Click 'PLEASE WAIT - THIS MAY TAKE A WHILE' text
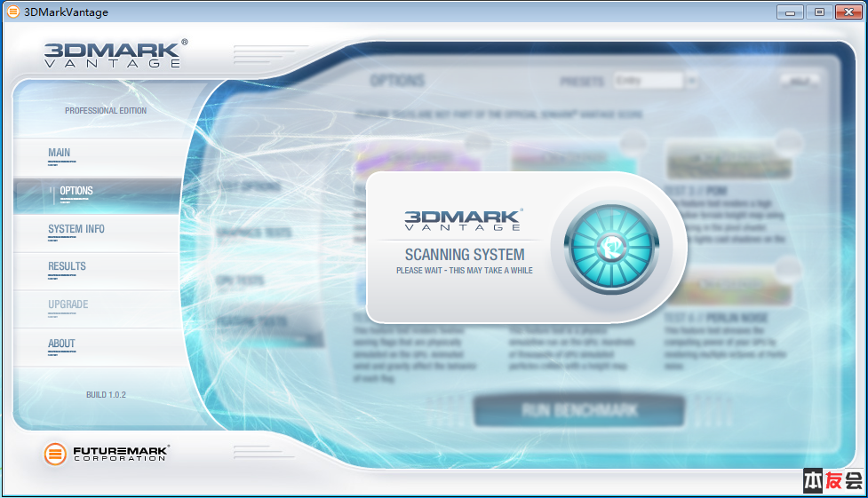 click(465, 271)
